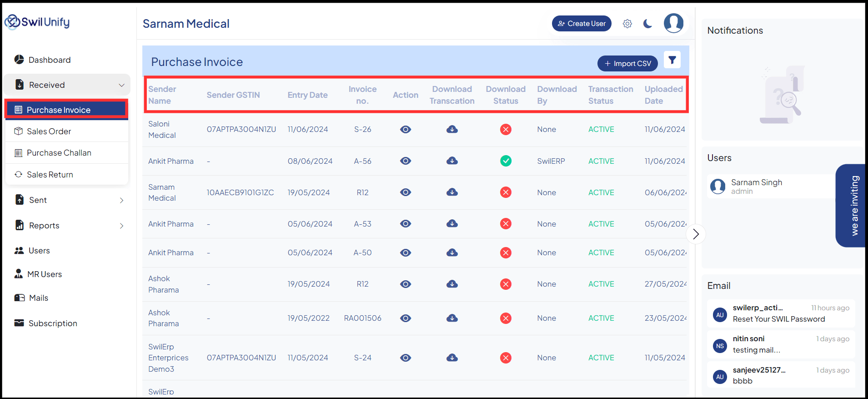View Ashok Pharama R12 invoice eye icon

point(406,284)
